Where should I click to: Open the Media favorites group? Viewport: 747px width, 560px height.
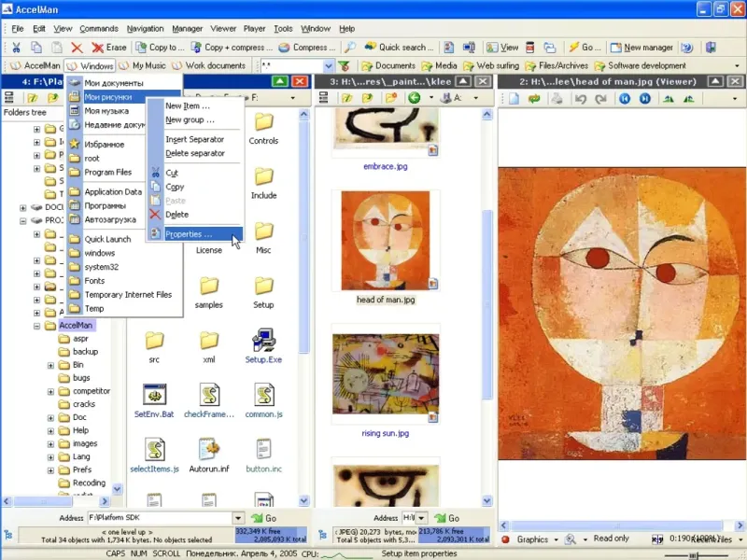click(440, 65)
